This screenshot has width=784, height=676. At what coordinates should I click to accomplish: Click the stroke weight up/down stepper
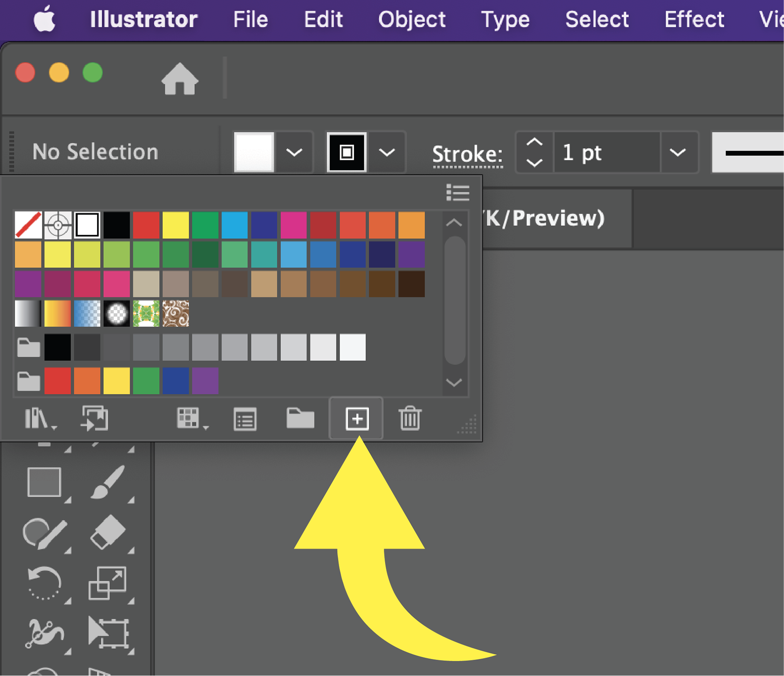click(x=534, y=152)
